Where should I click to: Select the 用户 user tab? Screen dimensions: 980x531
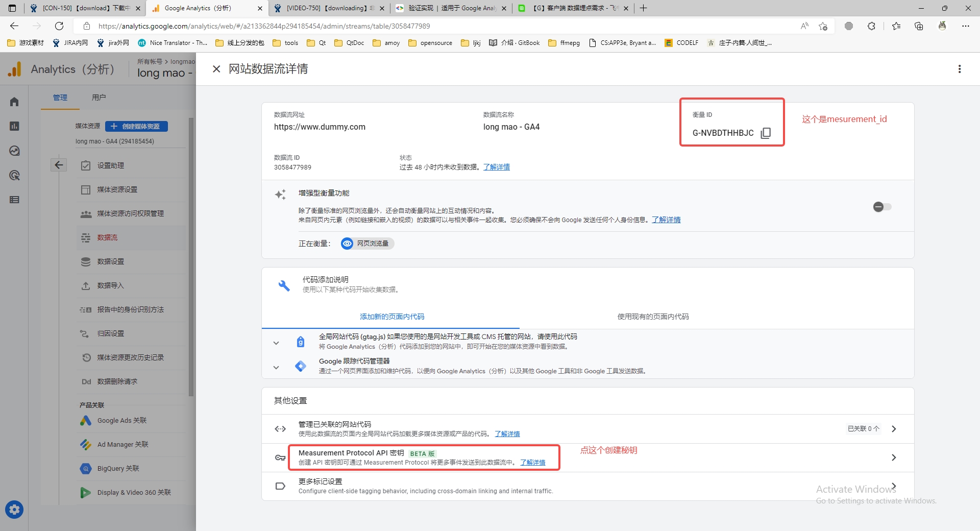tap(99, 98)
